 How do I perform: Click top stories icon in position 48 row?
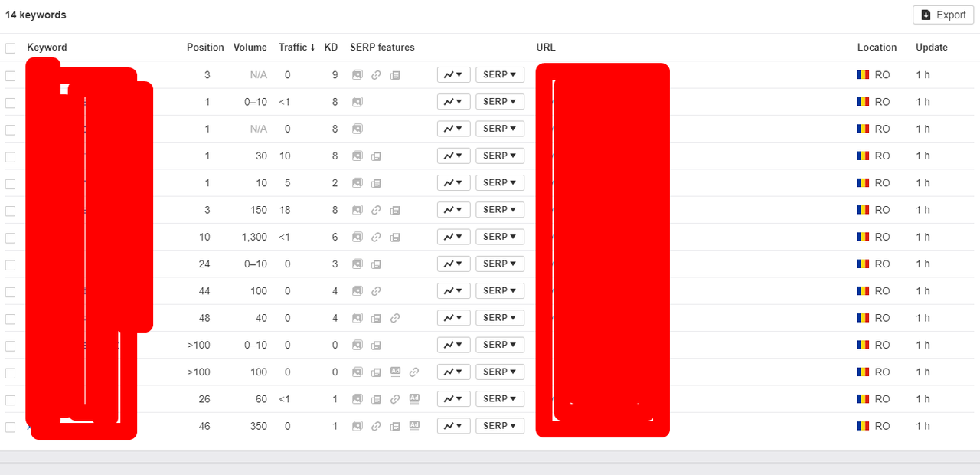click(376, 318)
